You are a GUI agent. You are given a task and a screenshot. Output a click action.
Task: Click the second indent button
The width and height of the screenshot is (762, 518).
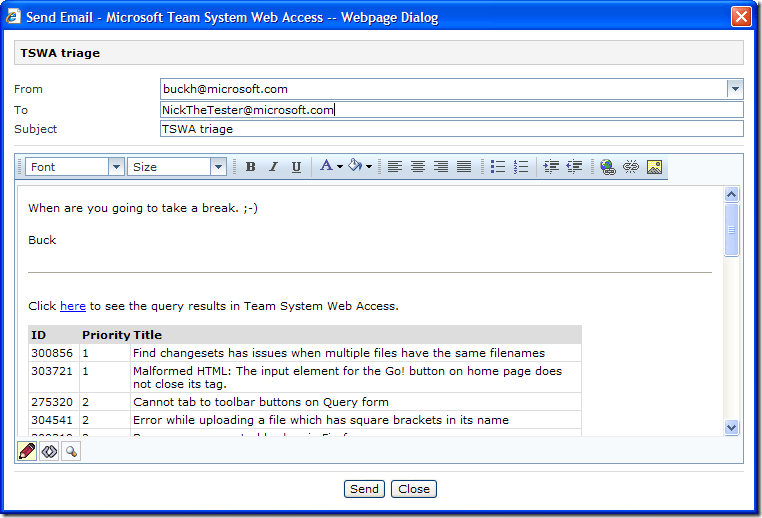574,167
